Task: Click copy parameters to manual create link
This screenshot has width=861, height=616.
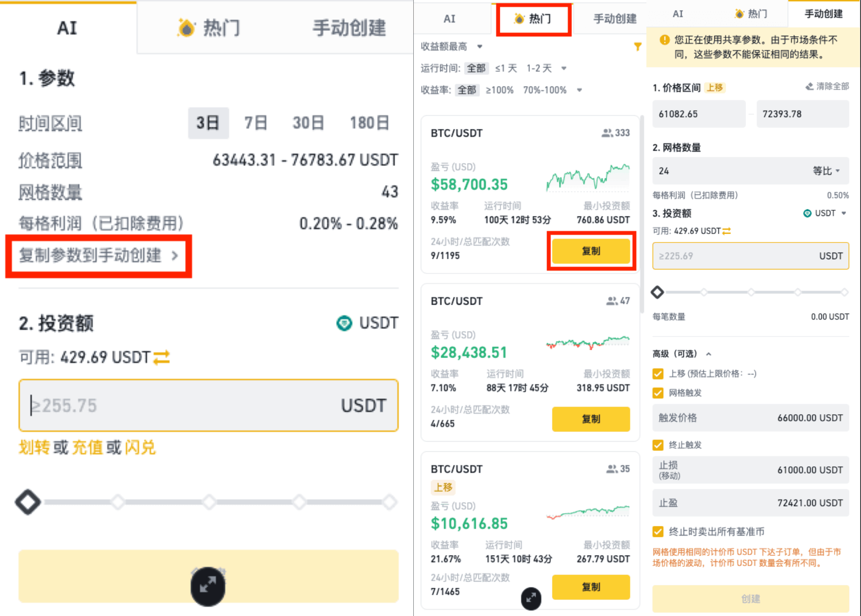Action: pos(98,256)
